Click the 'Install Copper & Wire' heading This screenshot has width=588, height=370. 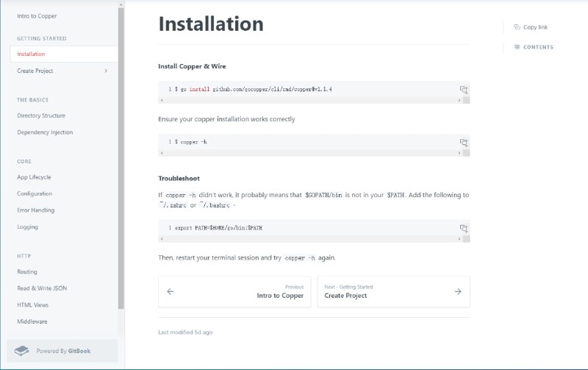pos(192,66)
